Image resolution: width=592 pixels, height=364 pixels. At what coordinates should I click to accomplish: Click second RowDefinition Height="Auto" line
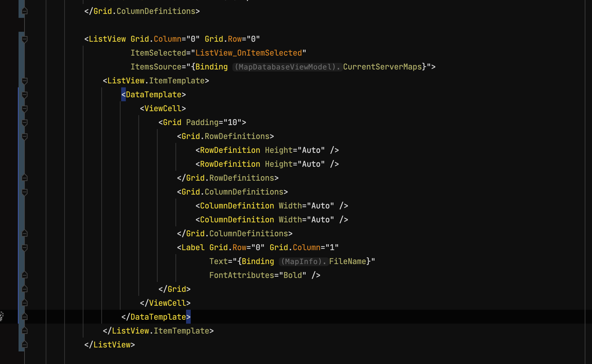click(x=267, y=164)
